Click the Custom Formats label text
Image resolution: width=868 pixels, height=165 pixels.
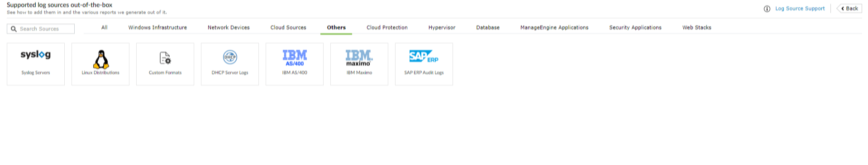coord(165,73)
